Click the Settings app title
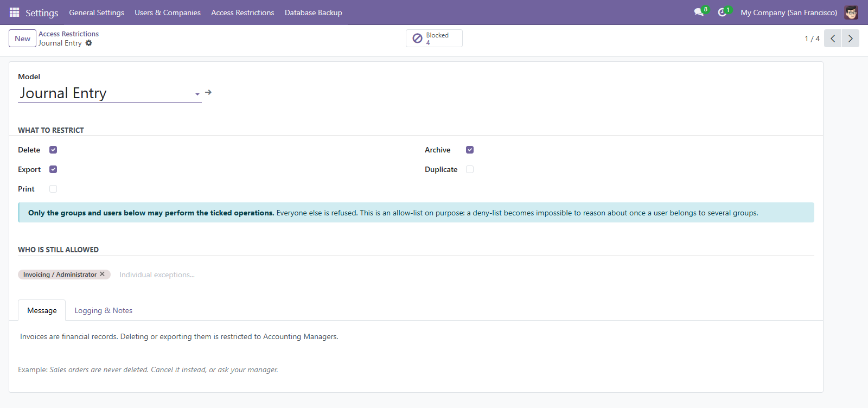868x408 pixels. tap(42, 12)
